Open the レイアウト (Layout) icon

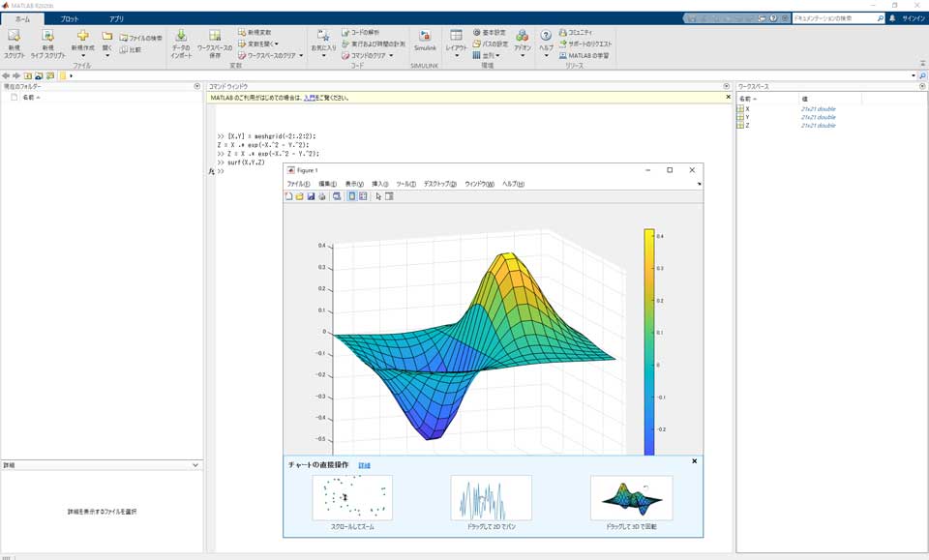click(x=456, y=37)
